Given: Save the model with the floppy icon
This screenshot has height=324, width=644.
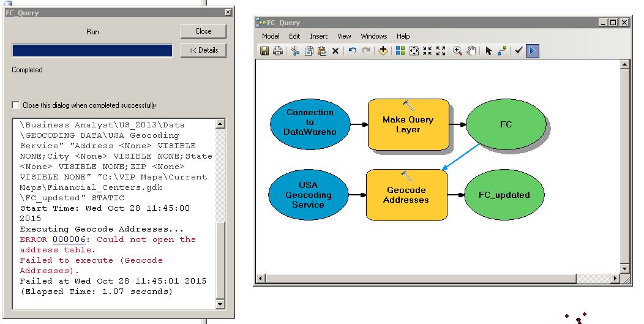Looking at the screenshot, I should click(x=264, y=51).
